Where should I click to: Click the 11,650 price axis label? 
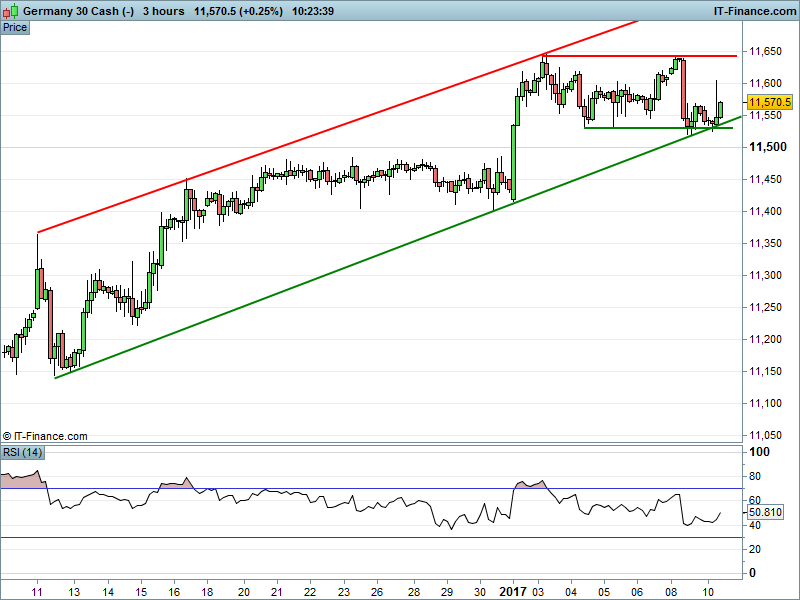coord(765,51)
